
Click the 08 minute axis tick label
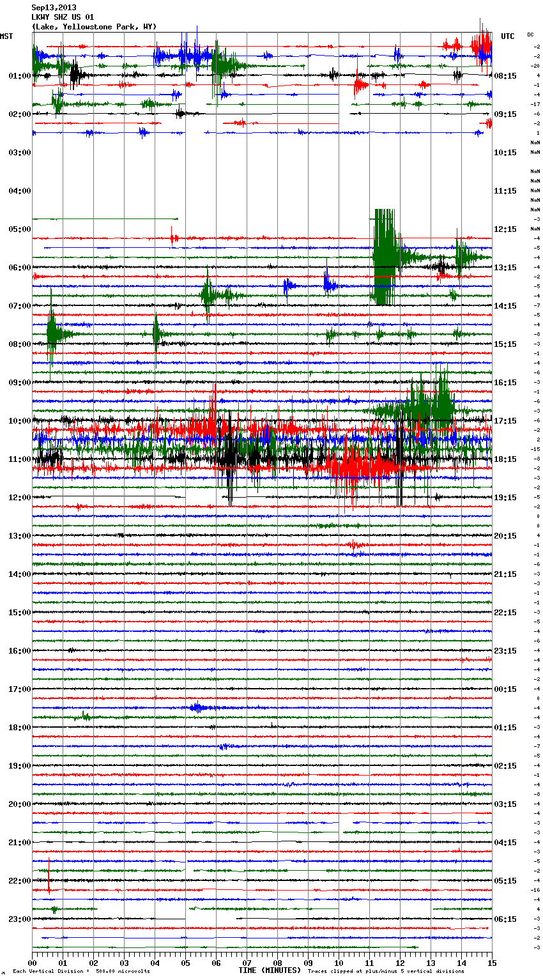click(x=277, y=963)
